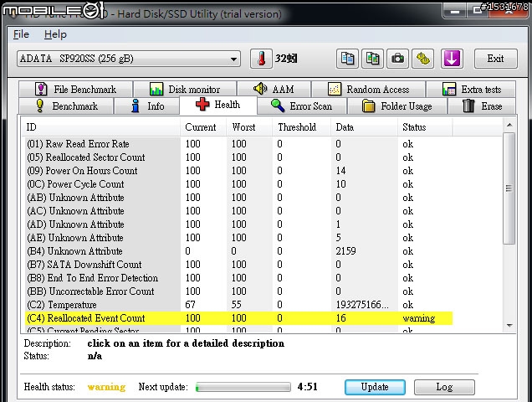Click the scroll down arrow of the list
This screenshot has width=532, height=402.
pyautogui.click(x=509, y=326)
